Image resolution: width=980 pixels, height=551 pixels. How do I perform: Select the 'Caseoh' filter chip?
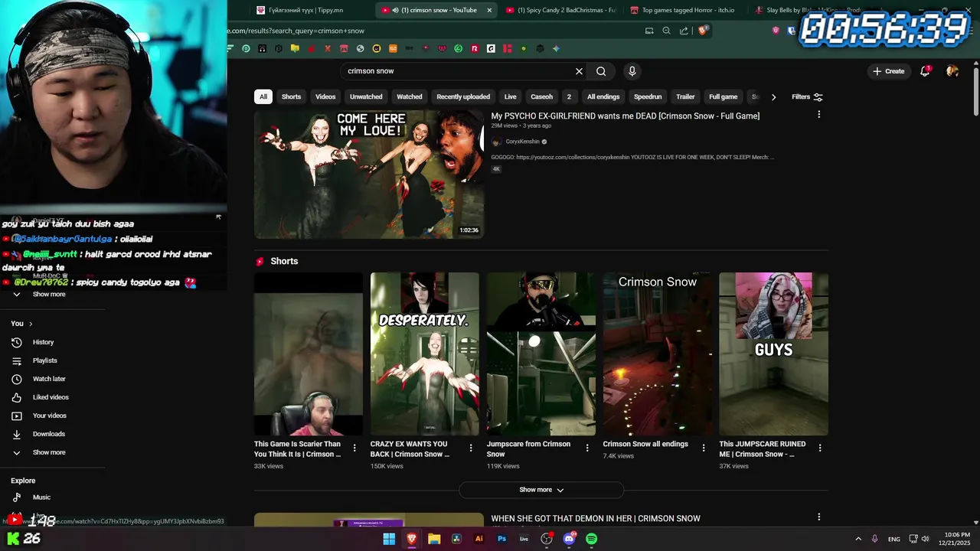[x=541, y=97]
